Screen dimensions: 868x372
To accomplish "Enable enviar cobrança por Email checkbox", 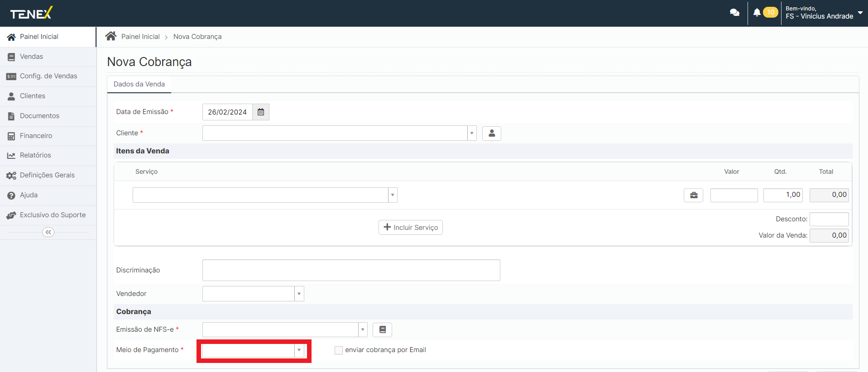I will pyautogui.click(x=339, y=350).
